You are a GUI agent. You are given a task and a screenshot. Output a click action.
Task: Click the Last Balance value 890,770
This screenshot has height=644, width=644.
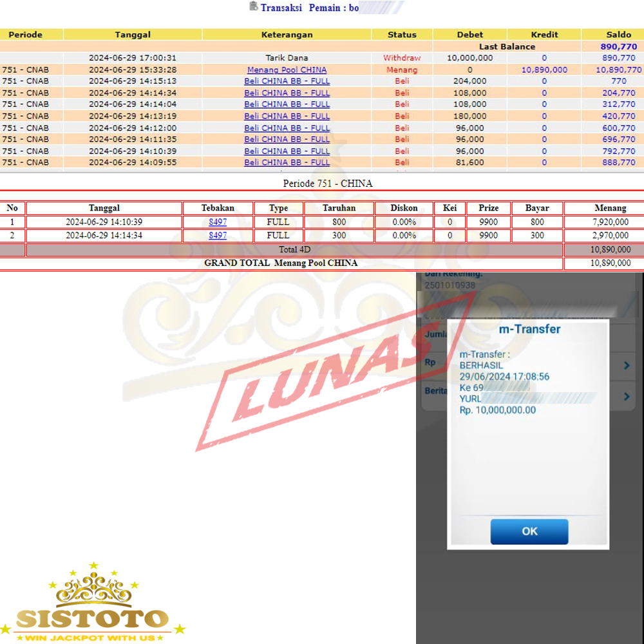coord(618,46)
